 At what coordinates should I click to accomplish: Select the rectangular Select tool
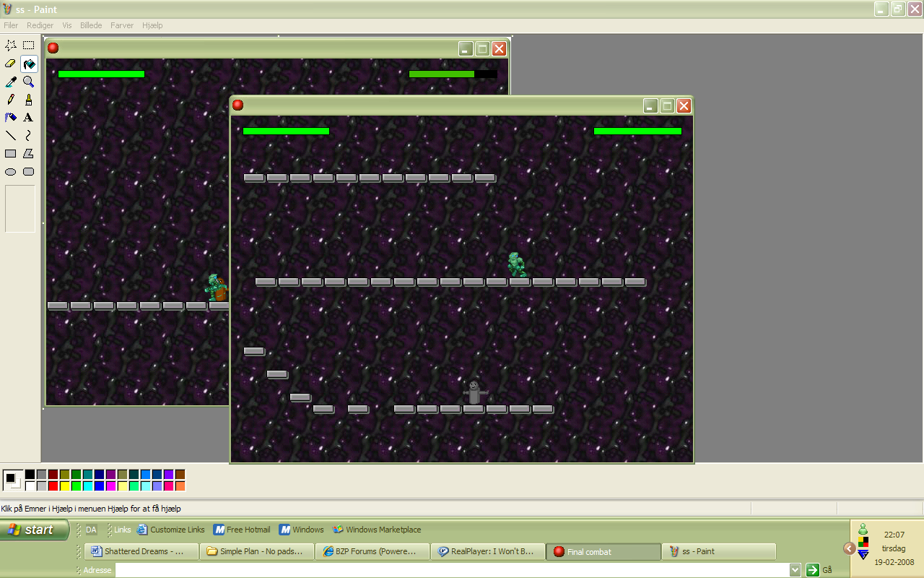click(x=29, y=46)
